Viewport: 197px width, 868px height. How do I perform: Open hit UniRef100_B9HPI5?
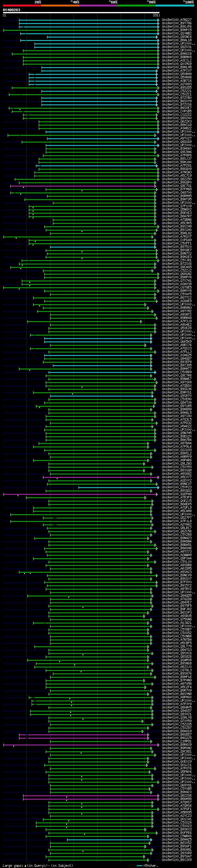click(176, 30)
